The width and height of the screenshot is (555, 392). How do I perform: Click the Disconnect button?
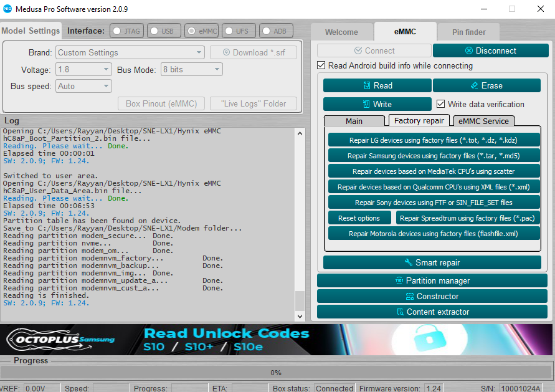pyautogui.click(x=491, y=50)
